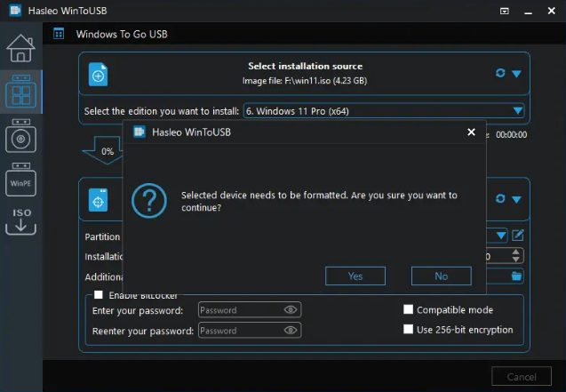Show the reentered password text
Viewport: 566px width, 392px height.
tap(291, 330)
